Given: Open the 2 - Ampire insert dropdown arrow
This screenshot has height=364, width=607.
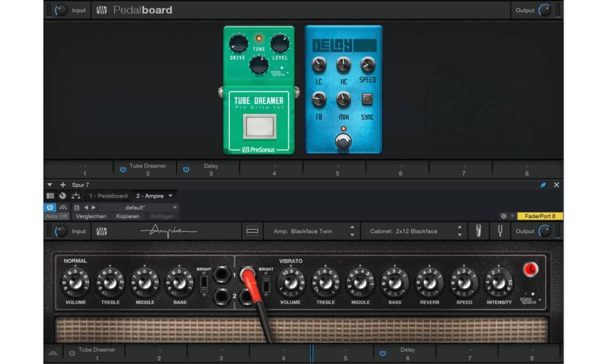Looking at the screenshot, I should (x=170, y=196).
